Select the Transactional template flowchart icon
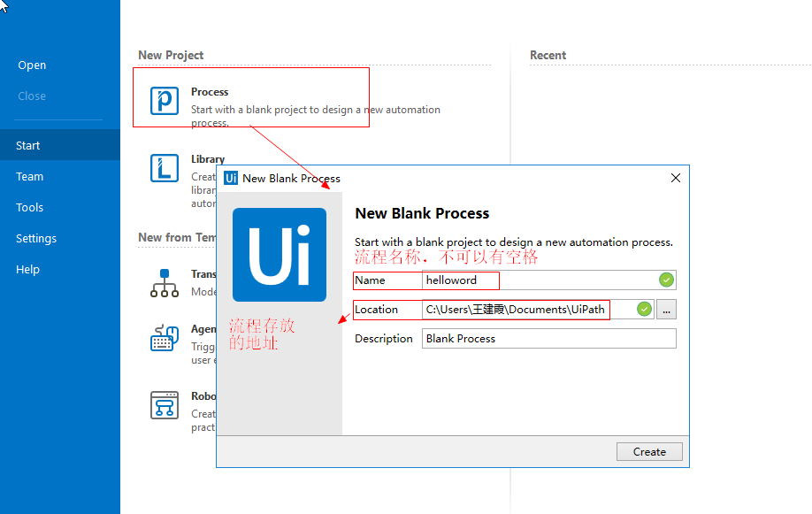The image size is (812, 514). tap(165, 283)
